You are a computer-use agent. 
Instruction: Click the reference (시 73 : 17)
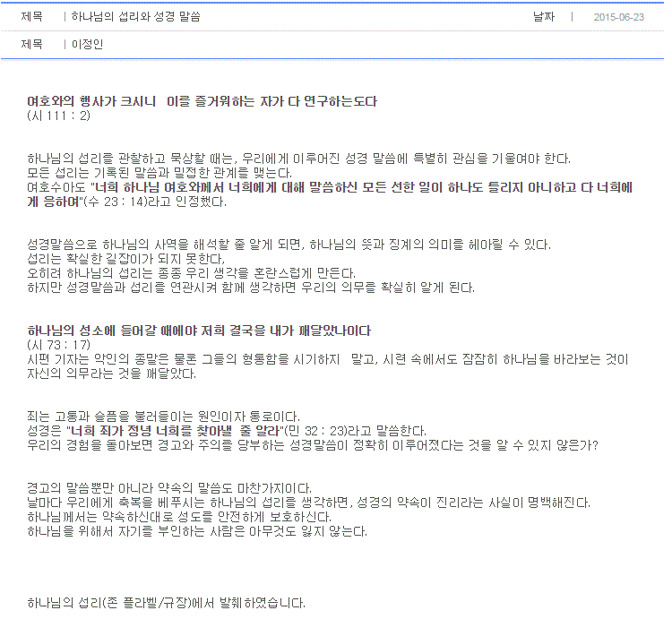tap(59, 345)
